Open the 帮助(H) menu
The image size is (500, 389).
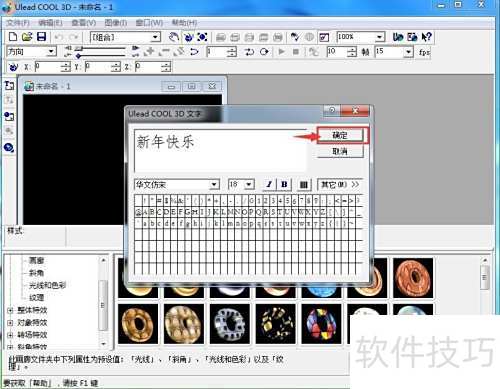coord(184,23)
